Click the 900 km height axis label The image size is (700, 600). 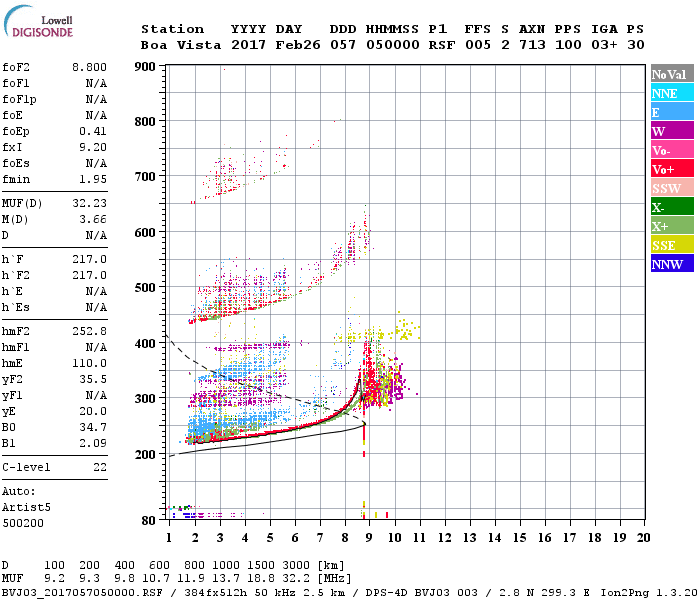point(145,67)
